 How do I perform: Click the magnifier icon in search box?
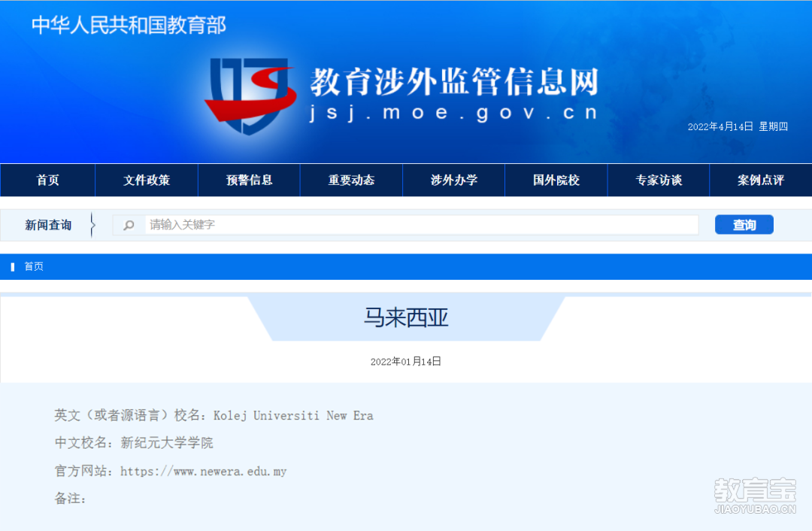(x=129, y=225)
